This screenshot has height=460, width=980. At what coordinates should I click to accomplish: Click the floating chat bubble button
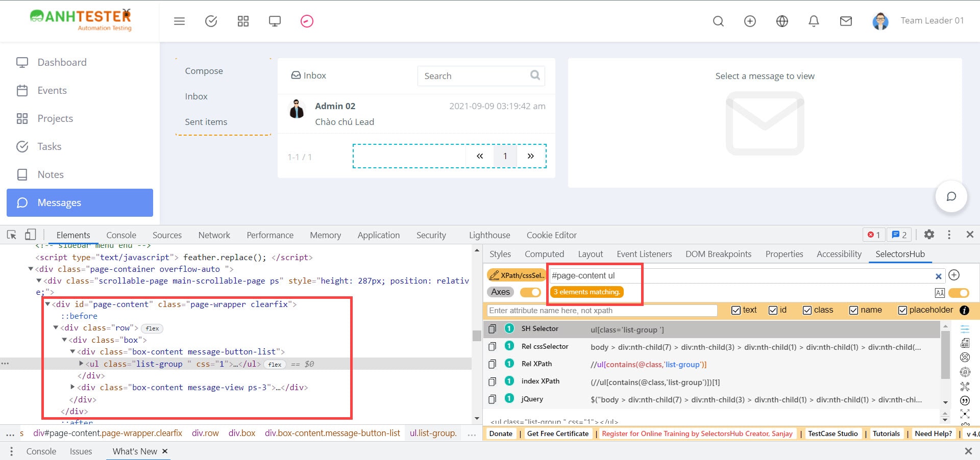click(x=951, y=196)
